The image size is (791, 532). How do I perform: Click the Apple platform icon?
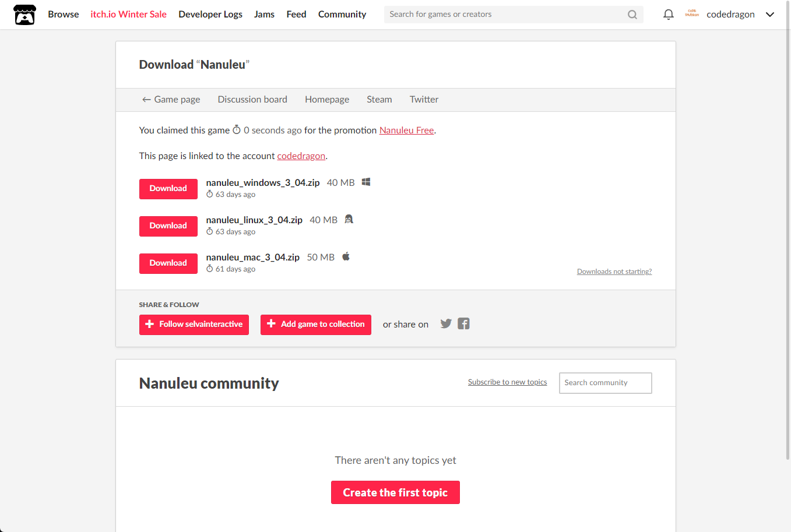pyautogui.click(x=346, y=256)
